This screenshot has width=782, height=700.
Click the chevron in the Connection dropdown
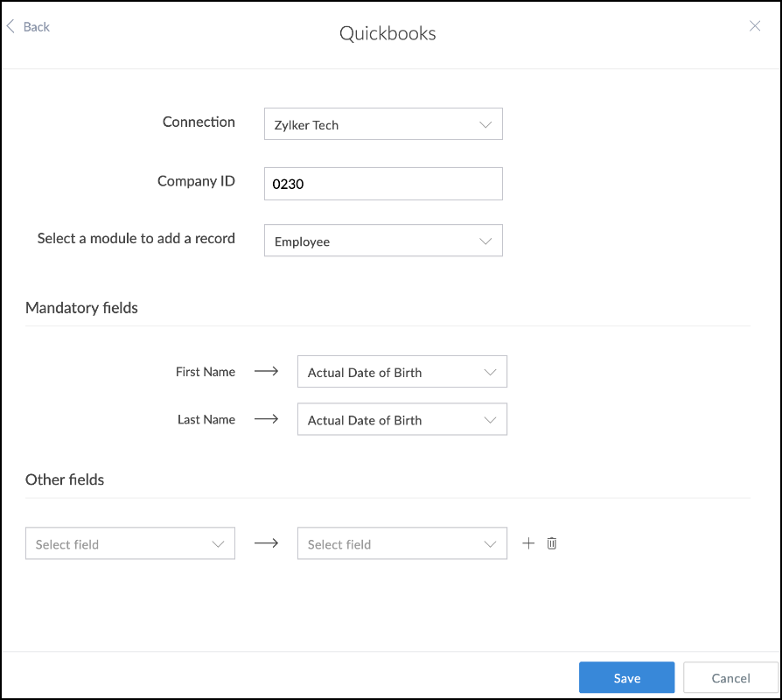click(x=486, y=124)
